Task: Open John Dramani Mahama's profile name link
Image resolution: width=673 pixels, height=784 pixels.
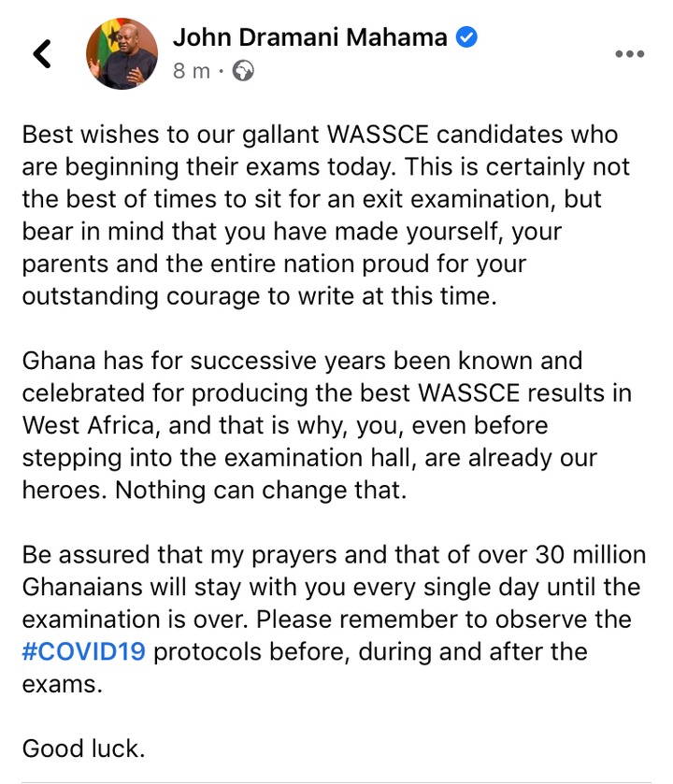Action: 310,37
